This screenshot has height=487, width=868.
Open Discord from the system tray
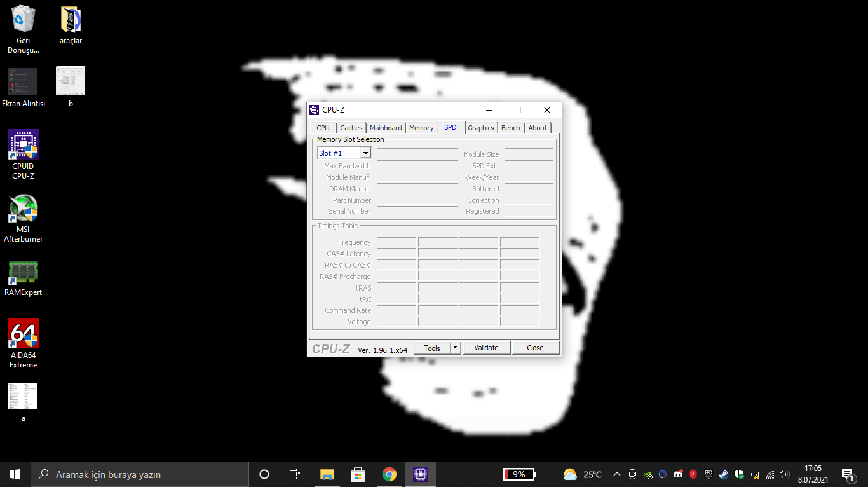[677, 474]
